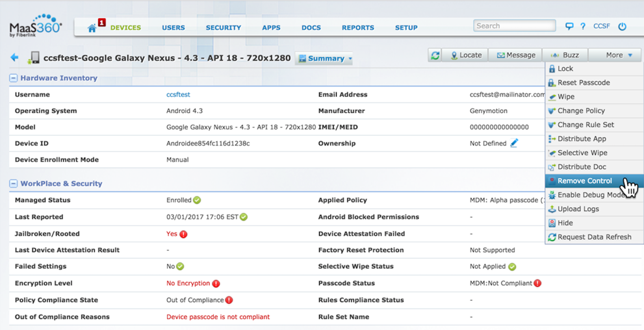Open the Summary view dropdown
This screenshot has height=330, width=644.
(x=324, y=58)
